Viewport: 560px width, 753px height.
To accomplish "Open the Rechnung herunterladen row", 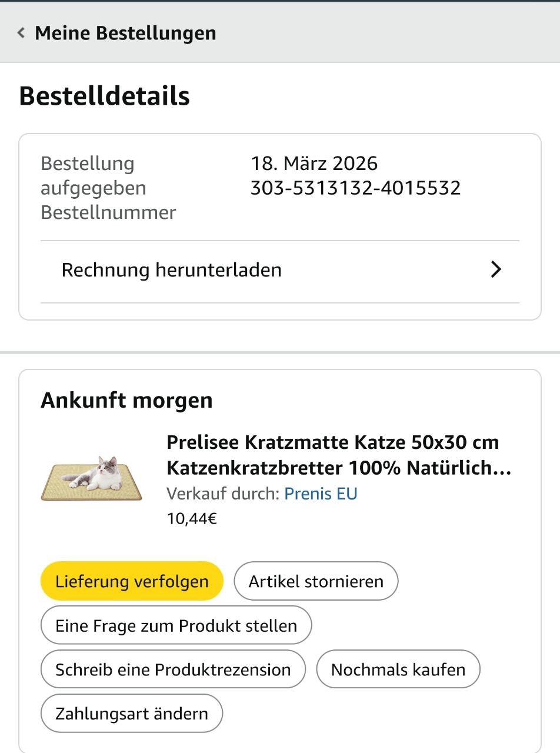I will pyautogui.click(x=172, y=270).
